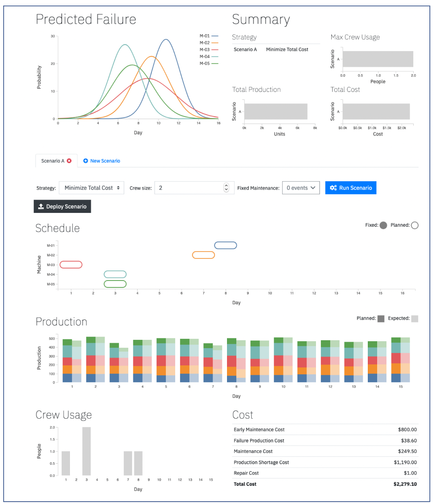Click the blue plus icon for New Scenario
The height and width of the screenshot is (504, 435).
coord(85,161)
